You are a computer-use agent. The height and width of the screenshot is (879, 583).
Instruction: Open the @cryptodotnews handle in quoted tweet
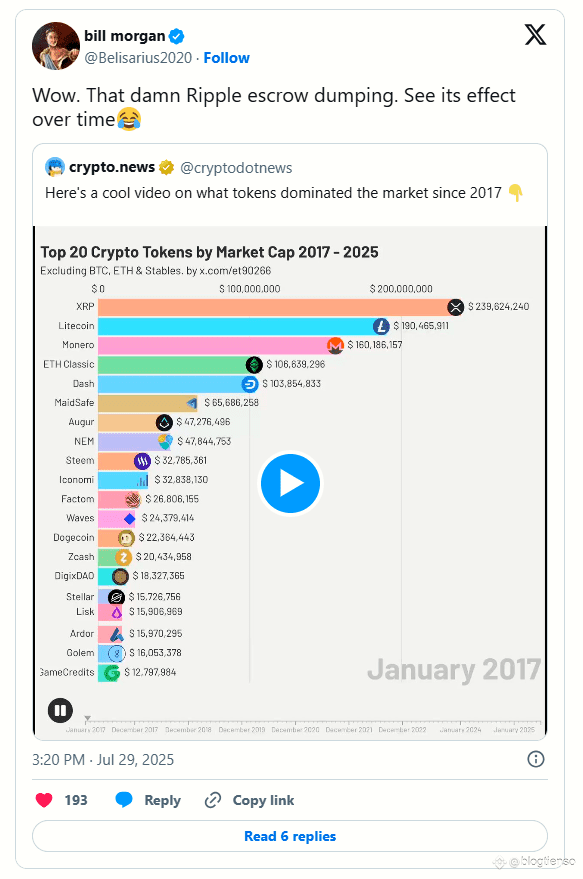tap(236, 168)
